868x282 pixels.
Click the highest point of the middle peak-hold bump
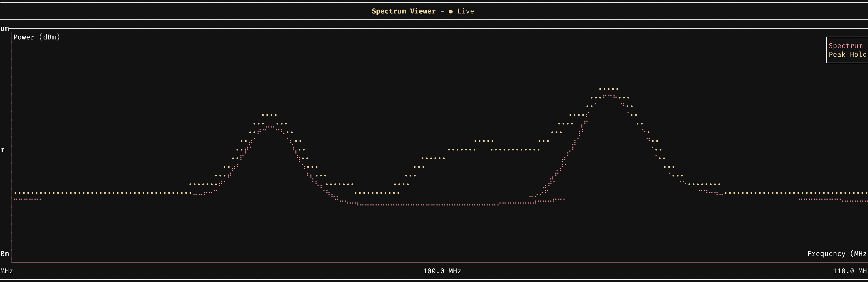click(x=484, y=141)
